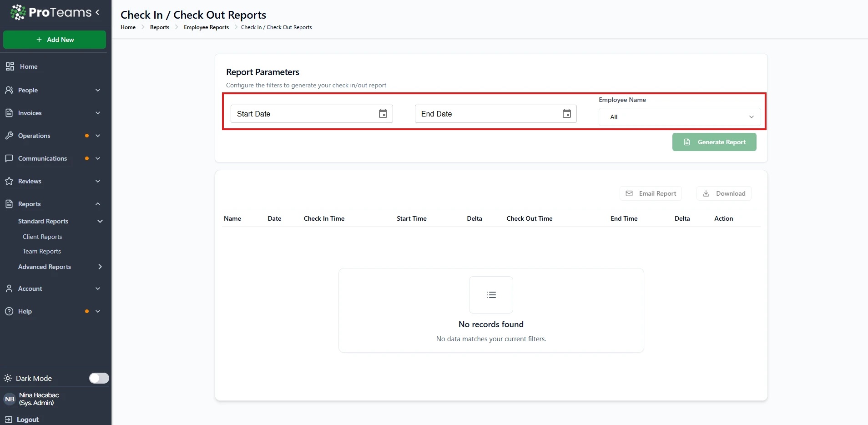Go to Employee Reports breadcrumb link
868x425 pixels.
pos(206,27)
